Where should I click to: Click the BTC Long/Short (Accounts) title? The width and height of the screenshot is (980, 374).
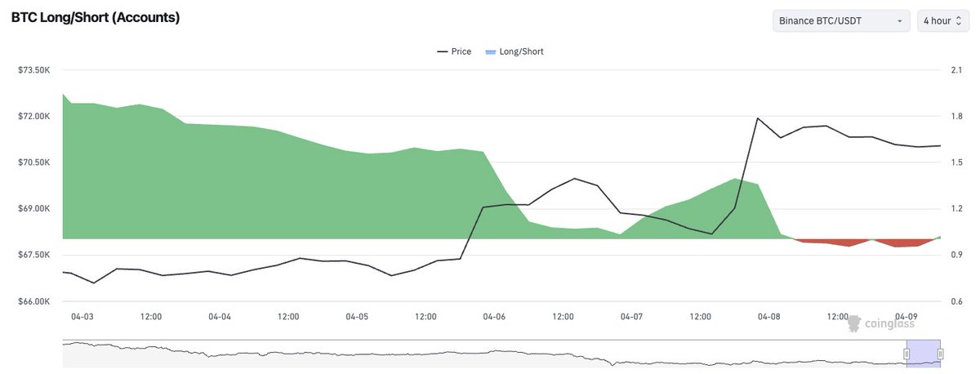coord(96,17)
